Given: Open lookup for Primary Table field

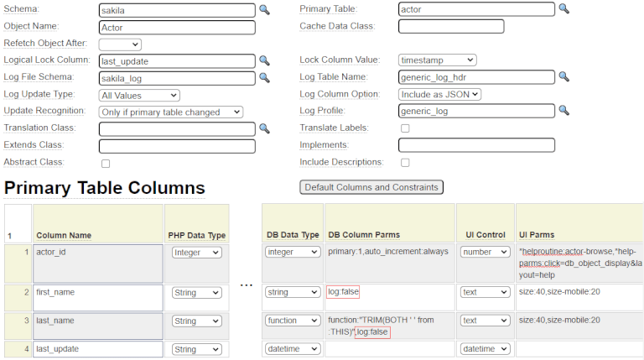Looking at the screenshot, I should point(563,9).
